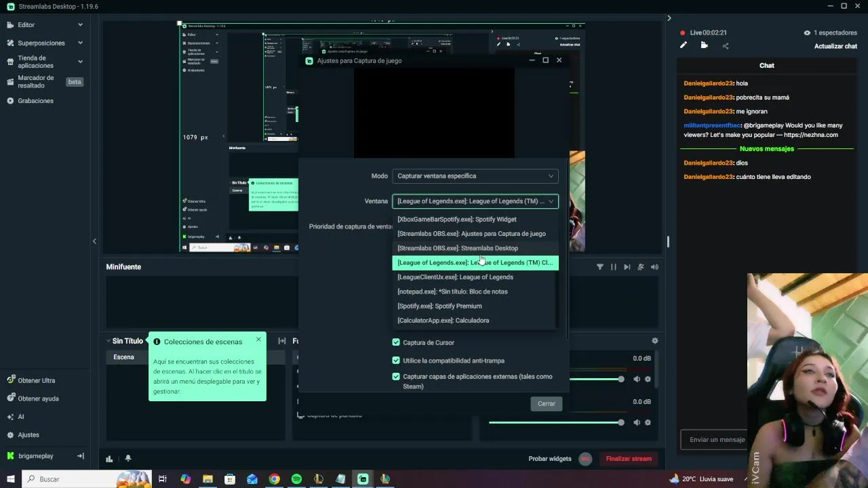Open Task View on taskbar

tap(163, 479)
